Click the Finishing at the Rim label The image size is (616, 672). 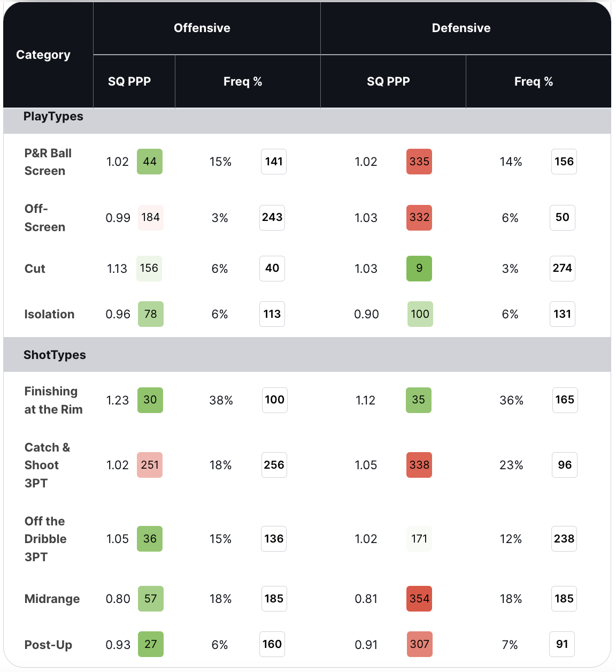click(x=53, y=400)
